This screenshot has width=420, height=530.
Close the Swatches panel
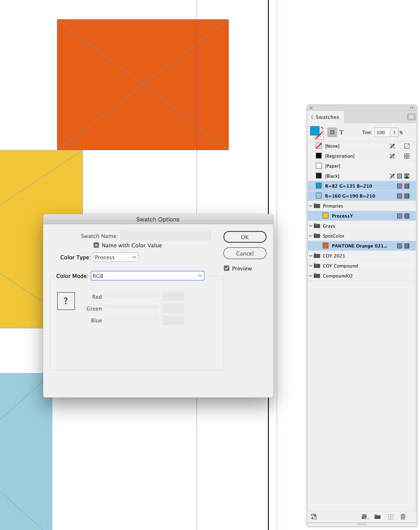point(311,108)
